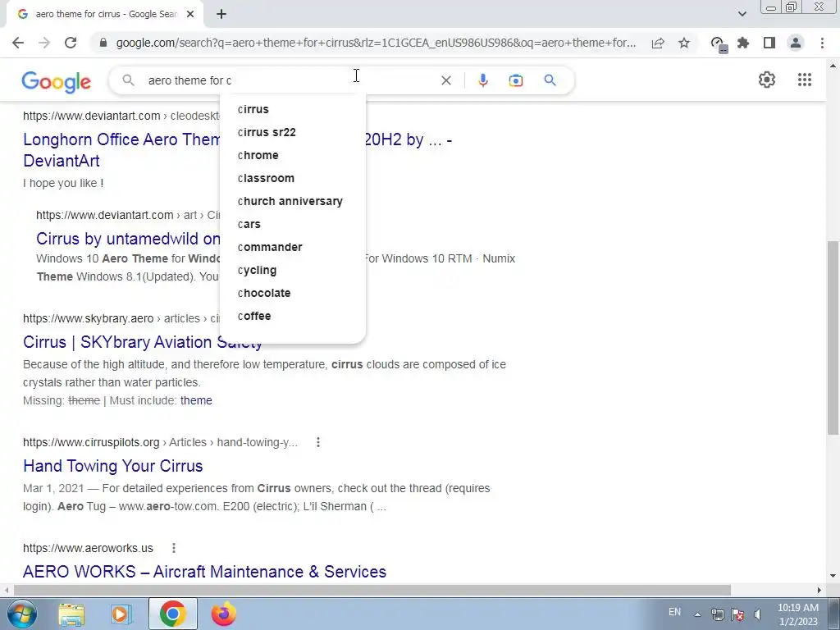Select the 'commander' suggestion
Image resolution: width=840 pixels, height=630 pixels.
point(293,248)
